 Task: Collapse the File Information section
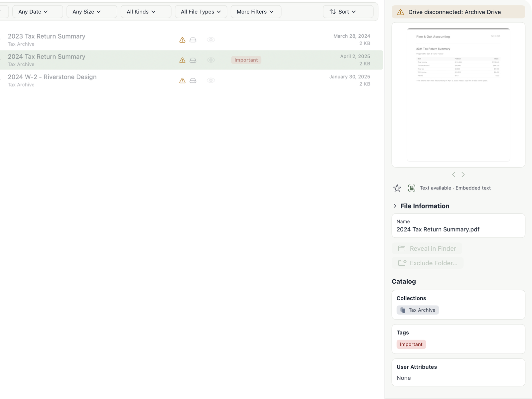coord(395,206)
